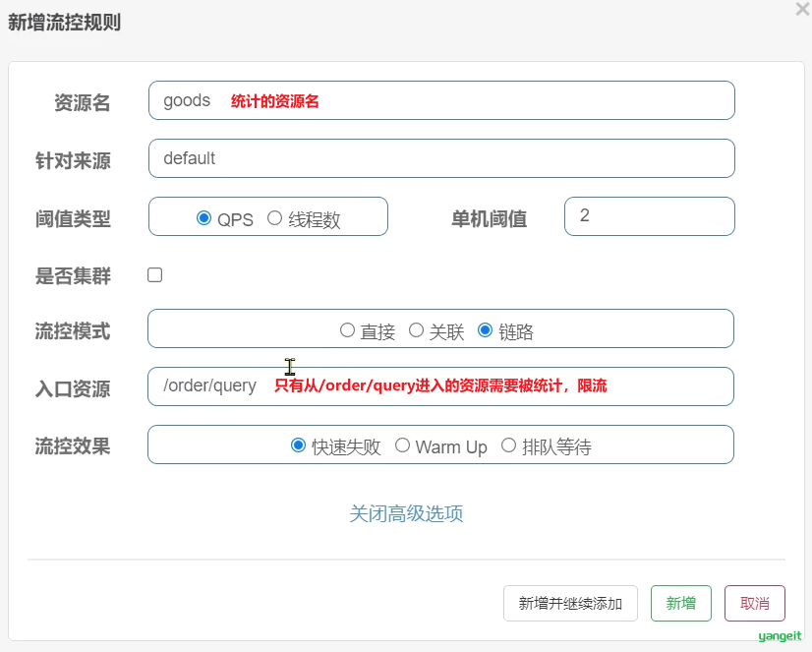Close the 新增流控规则 dialog with X

803,9
